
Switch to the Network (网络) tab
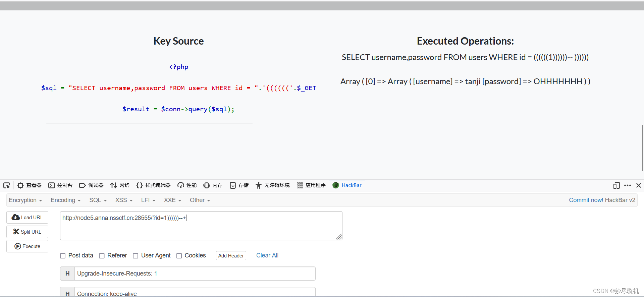[120, 185]
